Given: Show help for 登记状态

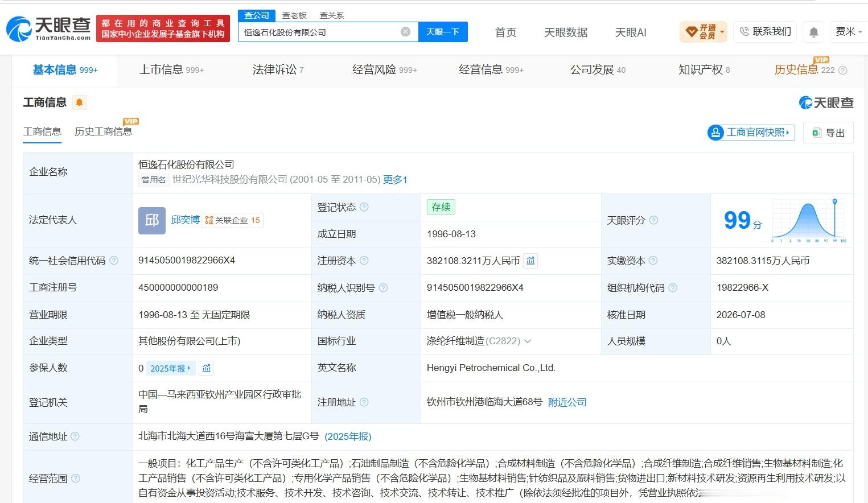Looking at the screenshot, I should [x=364, y=207].
